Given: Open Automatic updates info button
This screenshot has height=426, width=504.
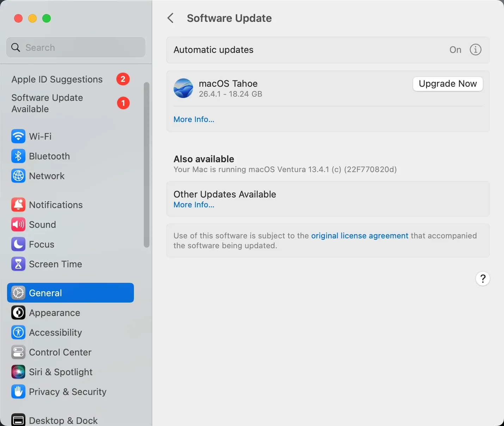Looking at the screenshot, I should [475, 50].
